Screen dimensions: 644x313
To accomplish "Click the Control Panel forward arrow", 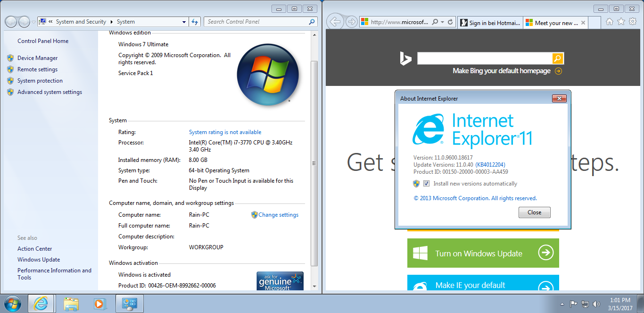I will coord(24,22).
